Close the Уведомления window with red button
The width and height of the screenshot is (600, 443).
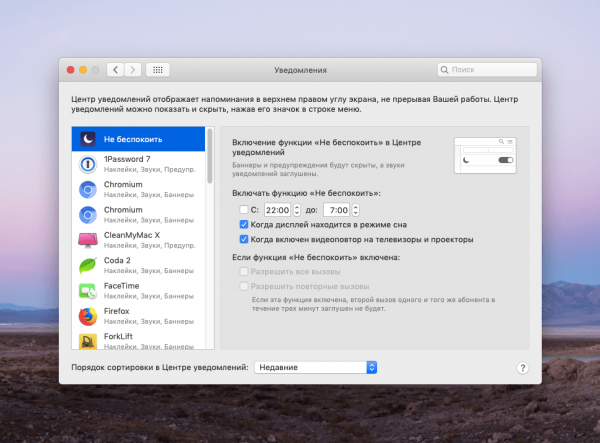(70, 70)
